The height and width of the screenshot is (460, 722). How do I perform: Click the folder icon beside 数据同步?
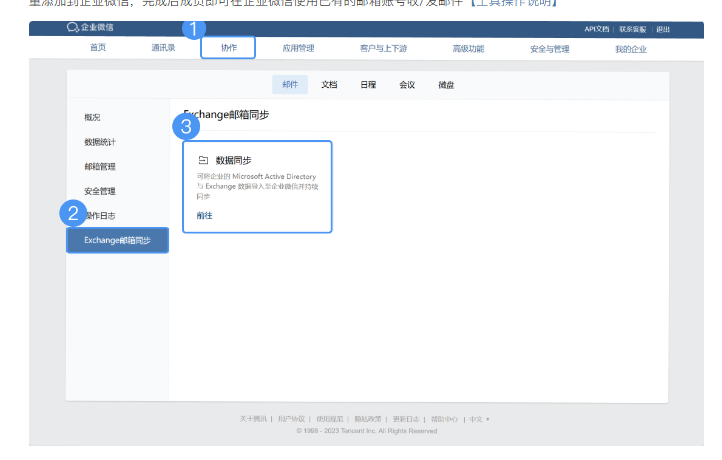[x=203, y=159]
